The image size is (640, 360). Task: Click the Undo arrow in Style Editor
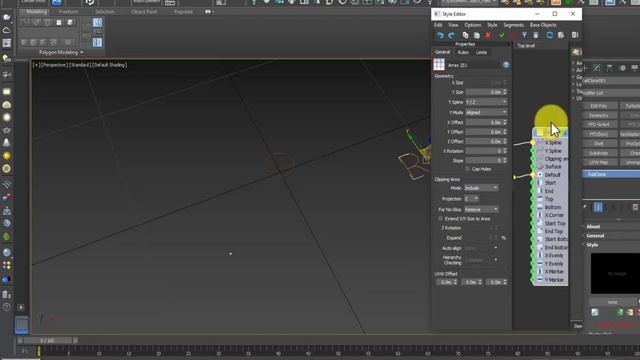point(440,36)
